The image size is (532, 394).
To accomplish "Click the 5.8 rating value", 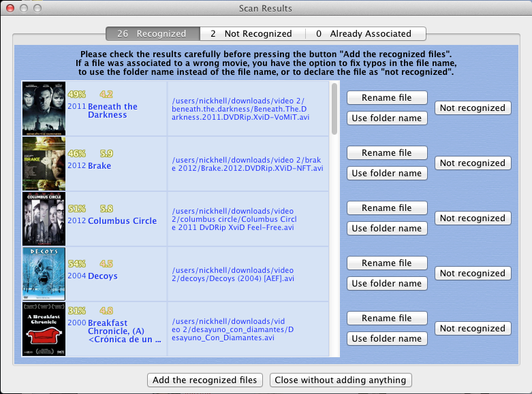I will (106, 208).
